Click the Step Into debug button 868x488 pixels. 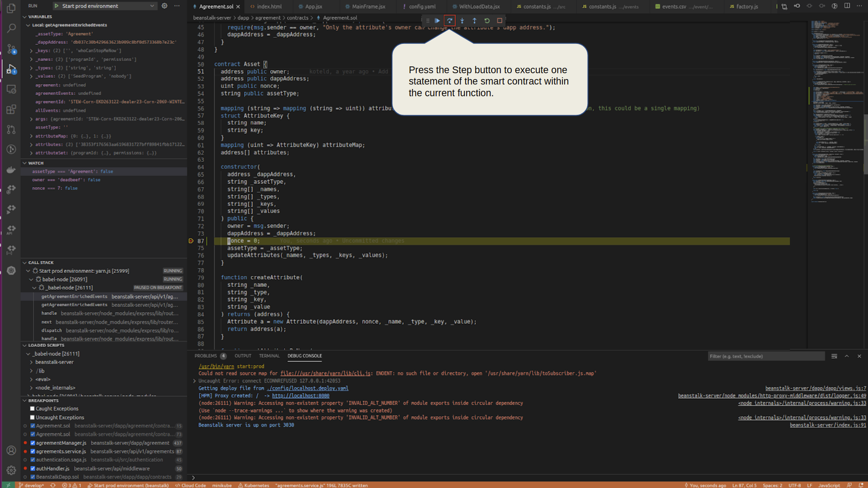pyautogui.click(x=462, y=20)
